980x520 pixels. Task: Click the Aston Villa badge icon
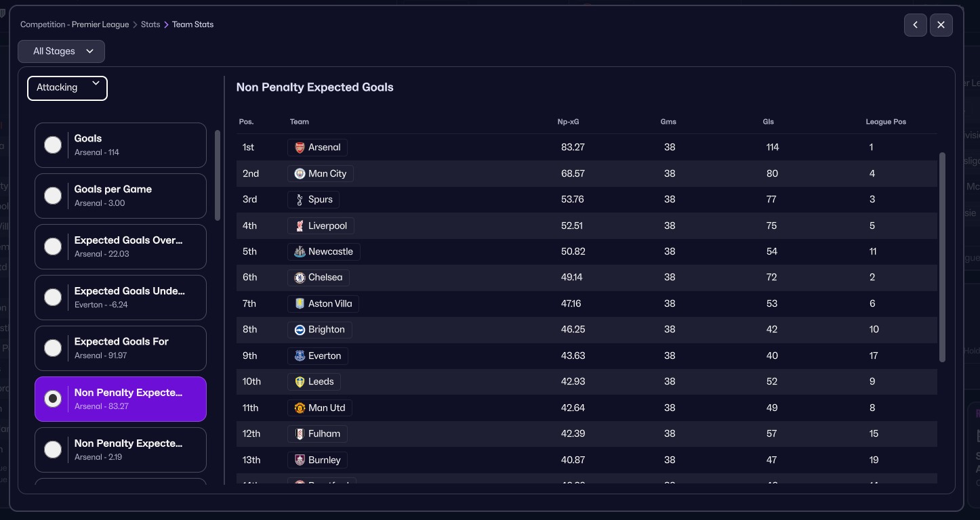(x=300, y=304)
